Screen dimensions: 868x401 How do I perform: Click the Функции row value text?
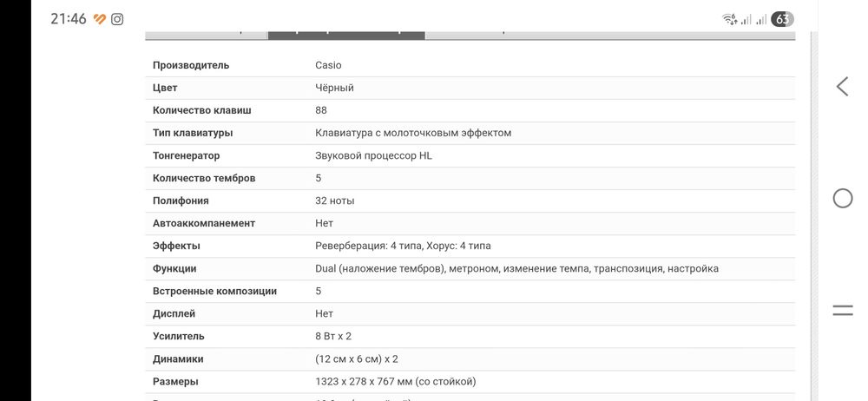[516, 268]
